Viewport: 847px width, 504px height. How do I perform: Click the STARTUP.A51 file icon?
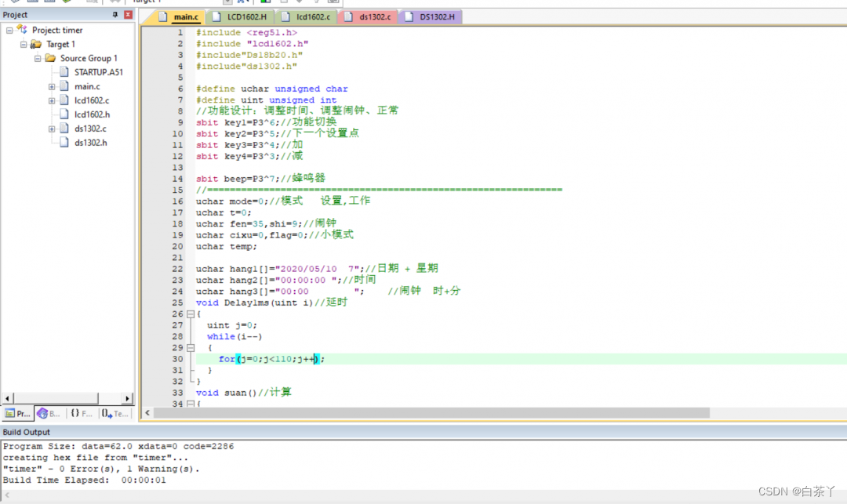click(x=64, y=72)
